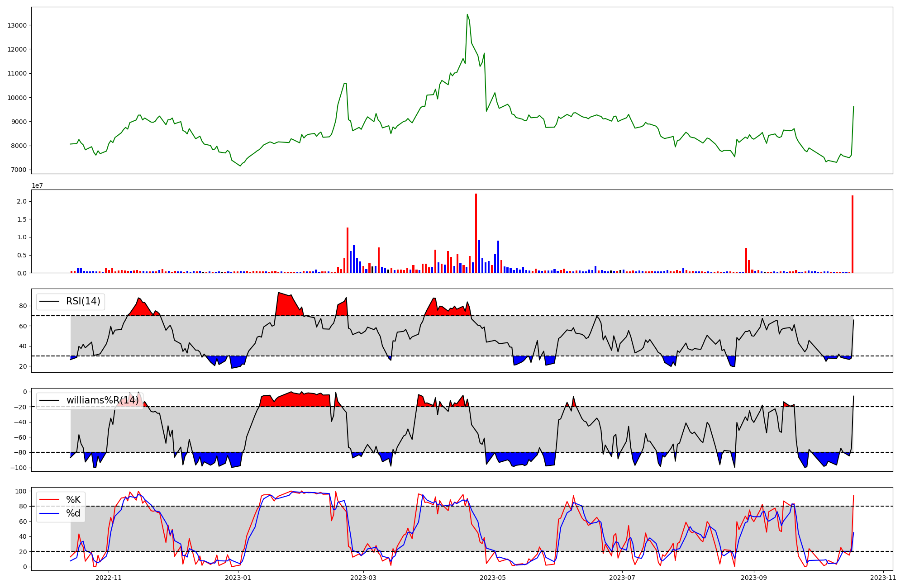This screenshot has width=905, height=588.
Task: Click the 2022-11 x-axis date label
Action: point(109,578)
